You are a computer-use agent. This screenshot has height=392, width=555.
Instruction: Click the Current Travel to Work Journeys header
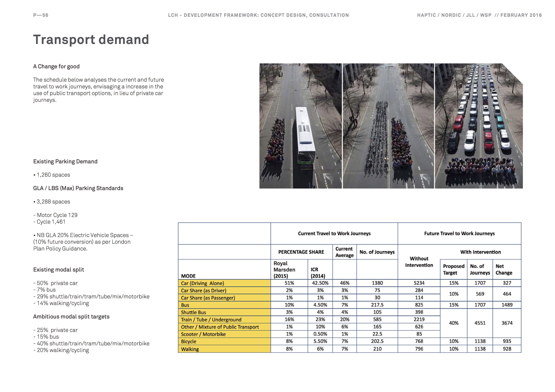coord(334,234)
